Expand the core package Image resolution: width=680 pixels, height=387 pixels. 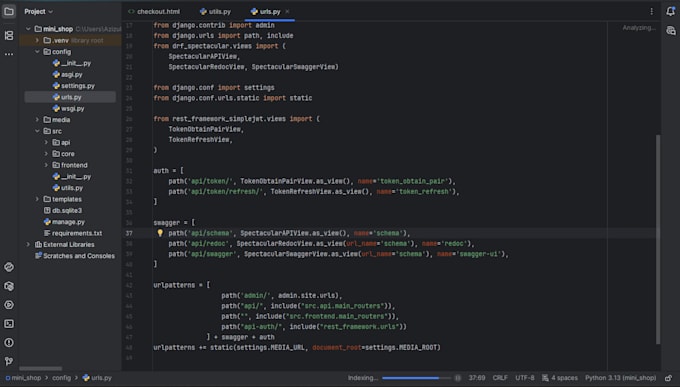46,154
